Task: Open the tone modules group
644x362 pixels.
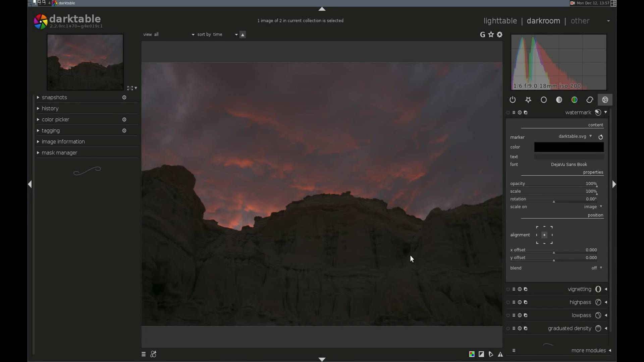Action: click(x=559, y=100)
